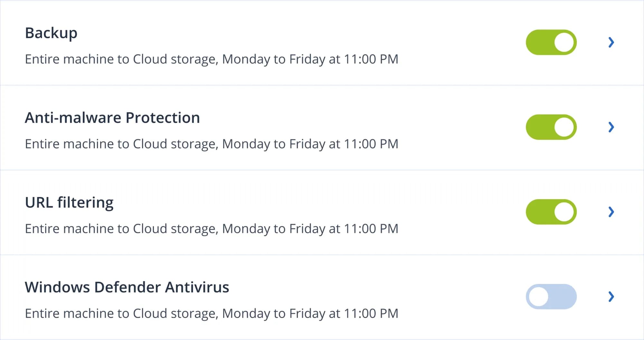Image resolution: width=644 pixels, height=340 pixels.
Task: Expand the URL filtering chevron arrow
Action: pos(611,212)
